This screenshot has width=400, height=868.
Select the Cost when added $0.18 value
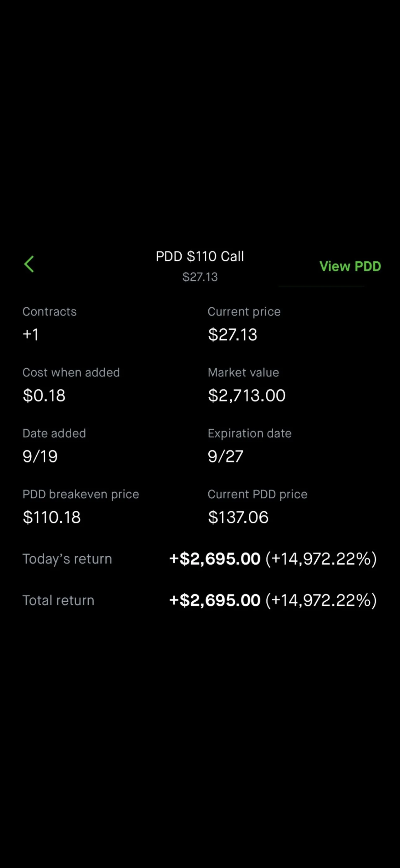tap(44, 395)
